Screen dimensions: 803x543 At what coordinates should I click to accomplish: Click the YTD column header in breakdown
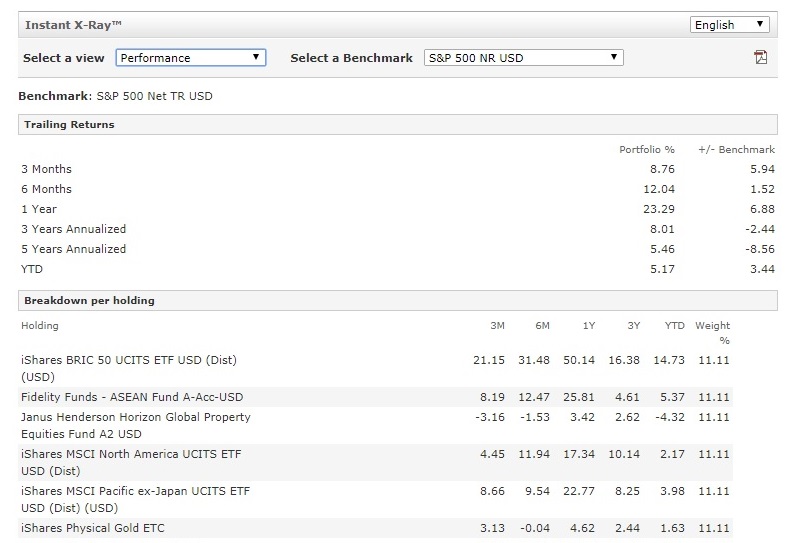tap(674, 326)
